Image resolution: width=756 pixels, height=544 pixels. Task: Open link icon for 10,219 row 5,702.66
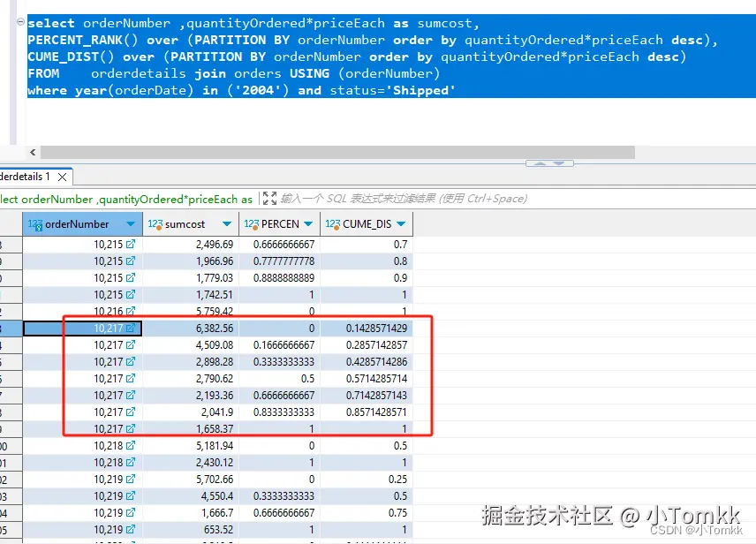(131, 480)
